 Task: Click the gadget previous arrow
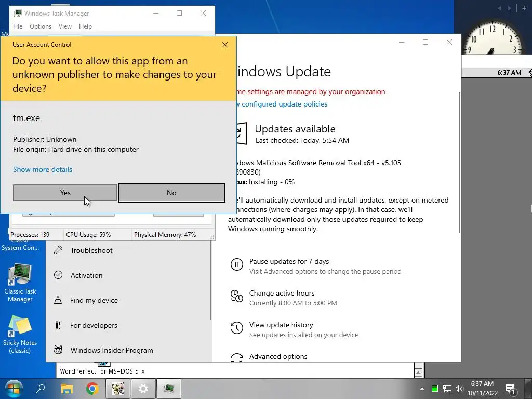[x=499, y=8]
